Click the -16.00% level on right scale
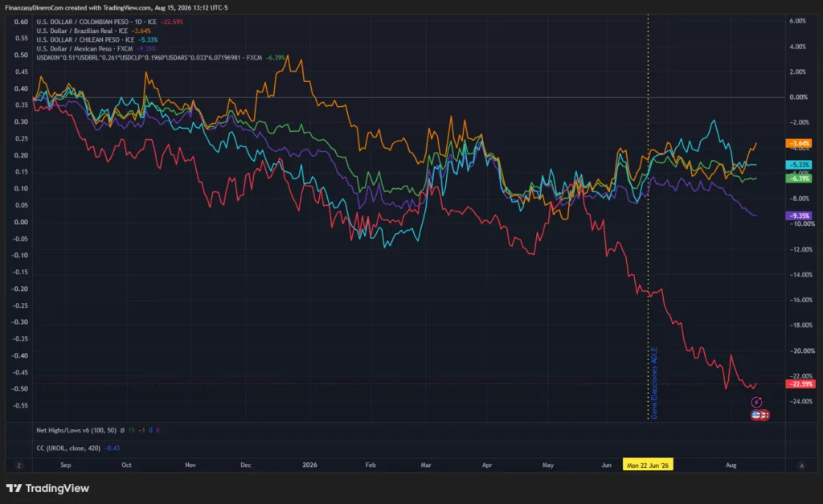The image size is (823, 504). (x=801, y=301)
